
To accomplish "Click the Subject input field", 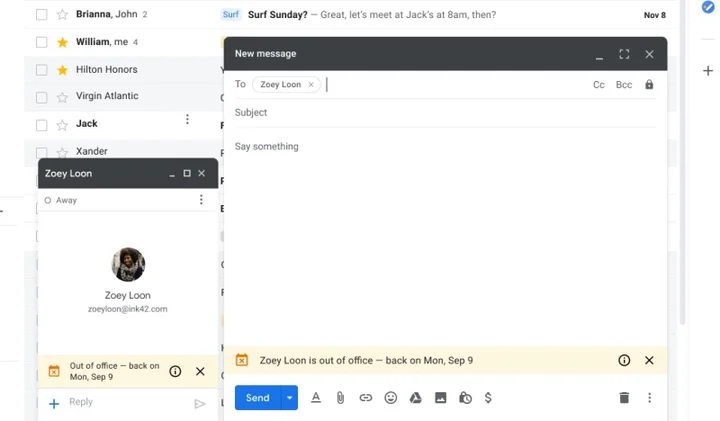I will (445, 112).
